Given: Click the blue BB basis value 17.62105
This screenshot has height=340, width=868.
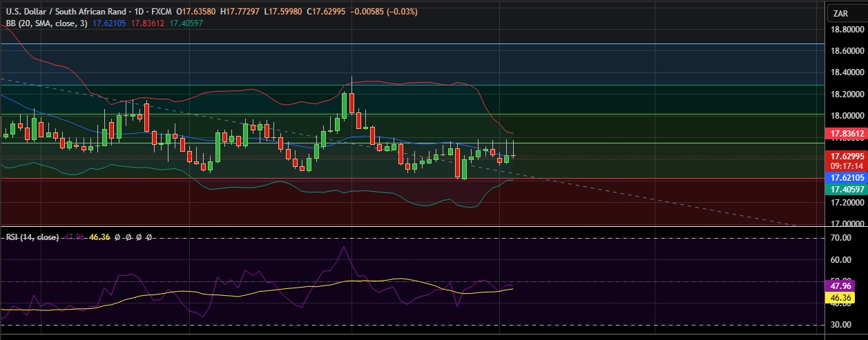Looking at the screenshot, I should [110, 23].
